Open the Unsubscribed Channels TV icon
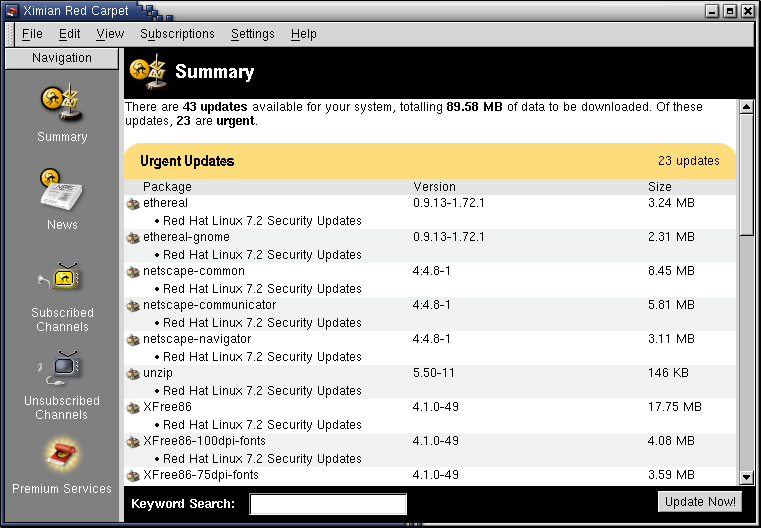This screenshot has width=761, height=528. (60, 367)
